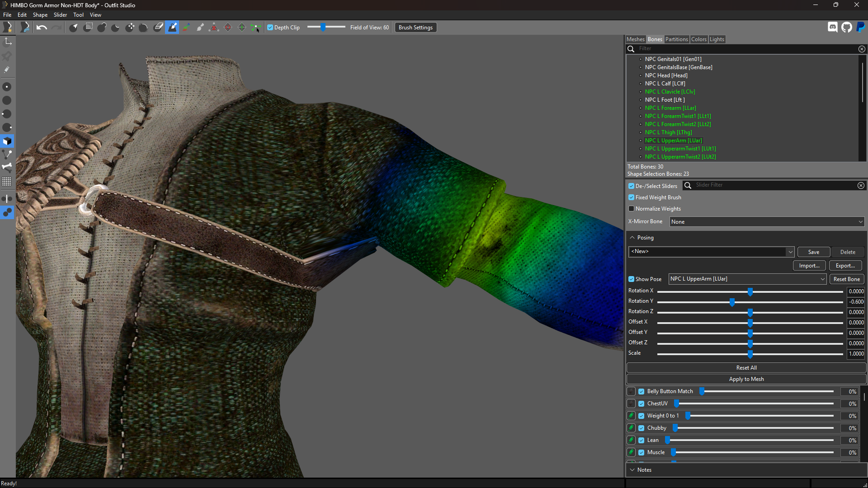Image resolution: width=868 pixels, height=488 pixels.
Task: Disable the Fixed Weight Brush checkbox
Action: pyautogui.click(x=631, y=197)
